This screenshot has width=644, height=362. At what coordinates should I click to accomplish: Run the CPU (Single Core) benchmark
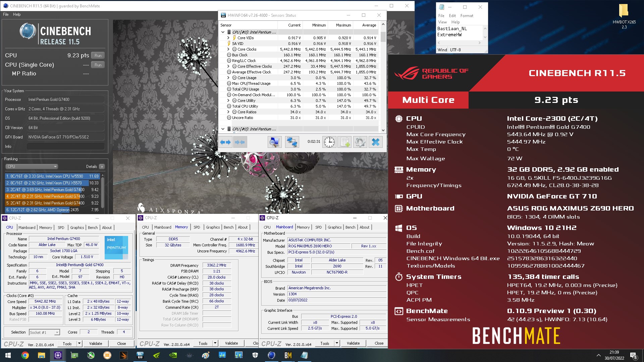[98, 65]
